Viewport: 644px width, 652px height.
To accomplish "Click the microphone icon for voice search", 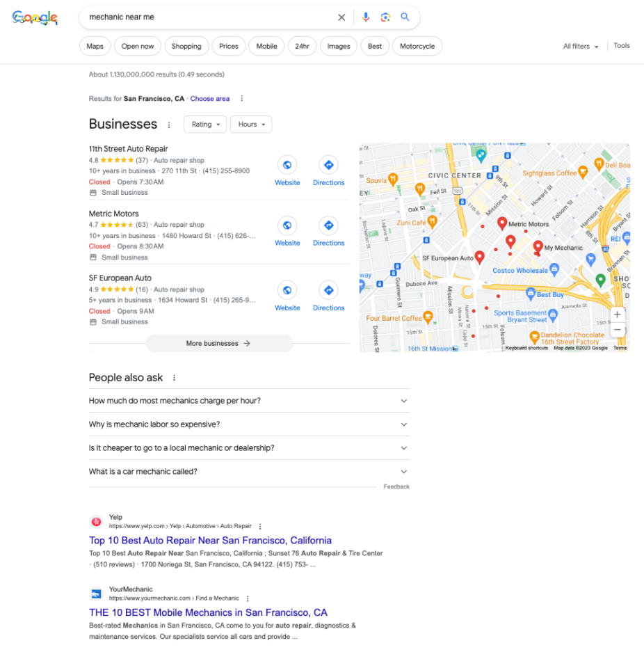I will pos(367,17).
